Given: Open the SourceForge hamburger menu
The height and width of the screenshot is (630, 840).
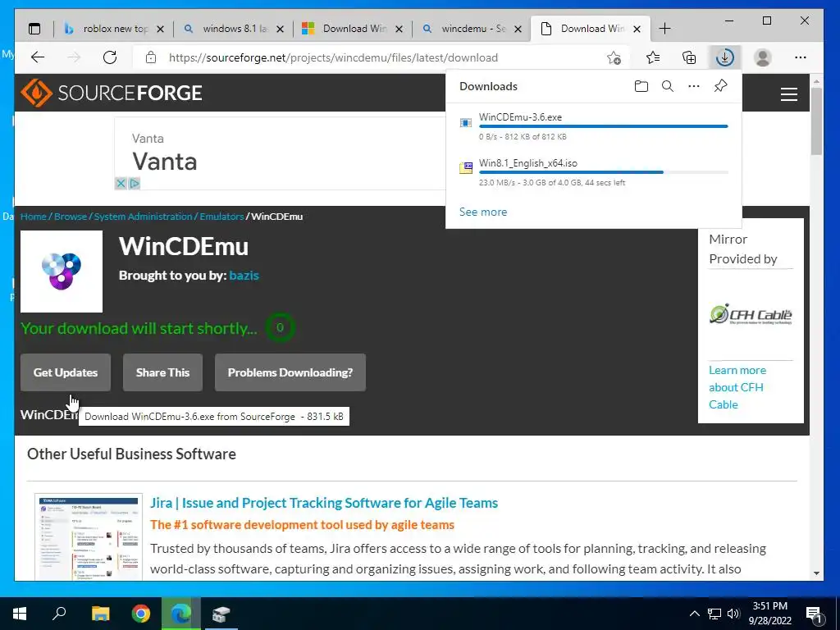Looking at the screenshot, I should (x=788, y=95).
